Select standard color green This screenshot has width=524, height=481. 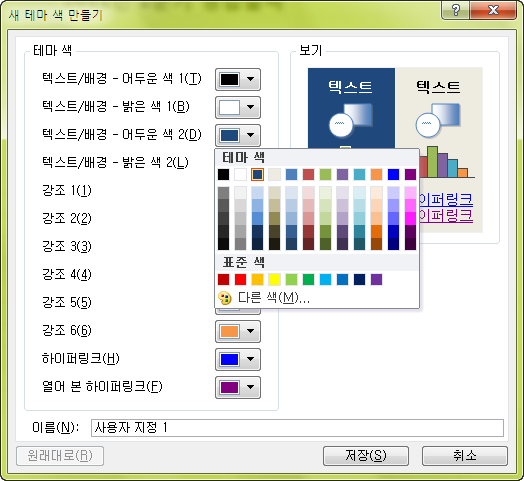coord(308,279)
